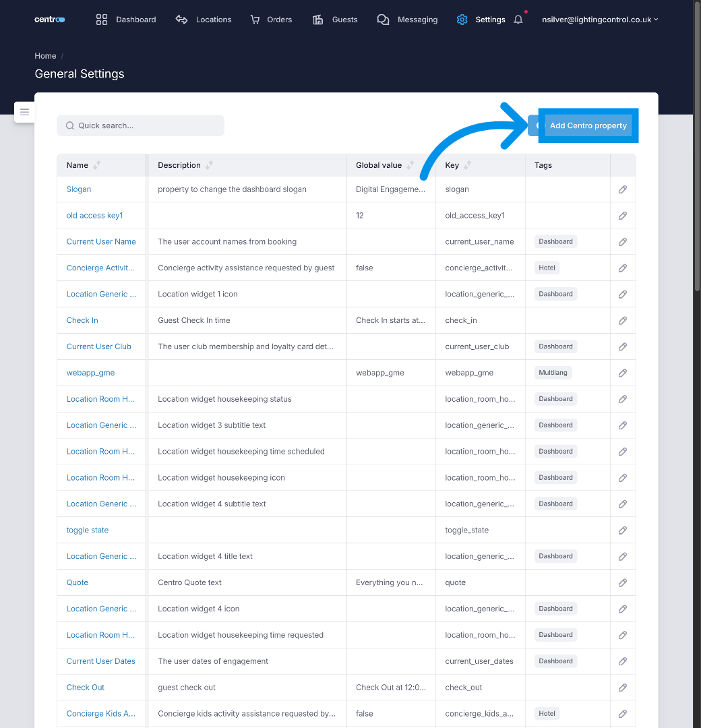Click the notification bell icon
The width and height of the screenshot is (701, 728).
[518, 20]
